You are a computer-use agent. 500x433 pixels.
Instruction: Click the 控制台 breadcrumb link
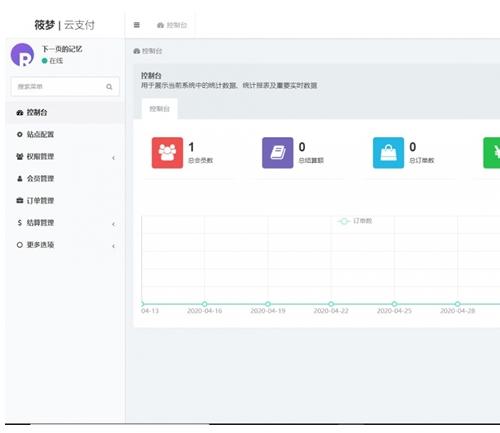point(148,51)
